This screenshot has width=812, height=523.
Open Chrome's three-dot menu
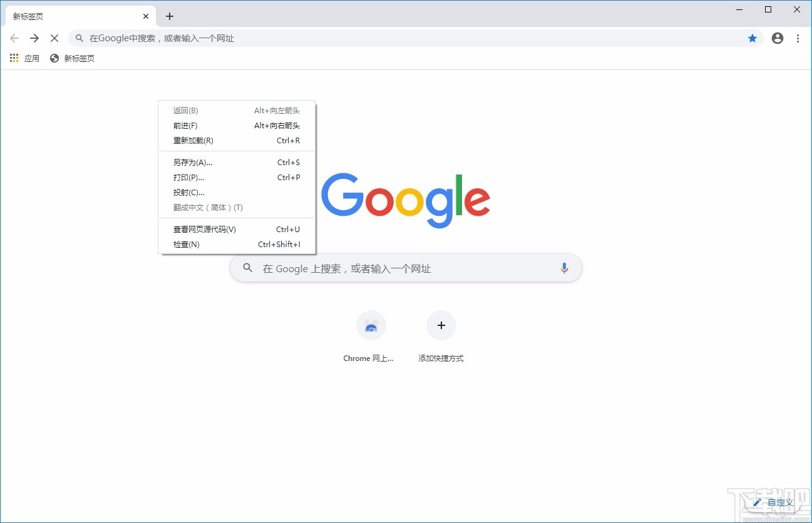[798, 38]
